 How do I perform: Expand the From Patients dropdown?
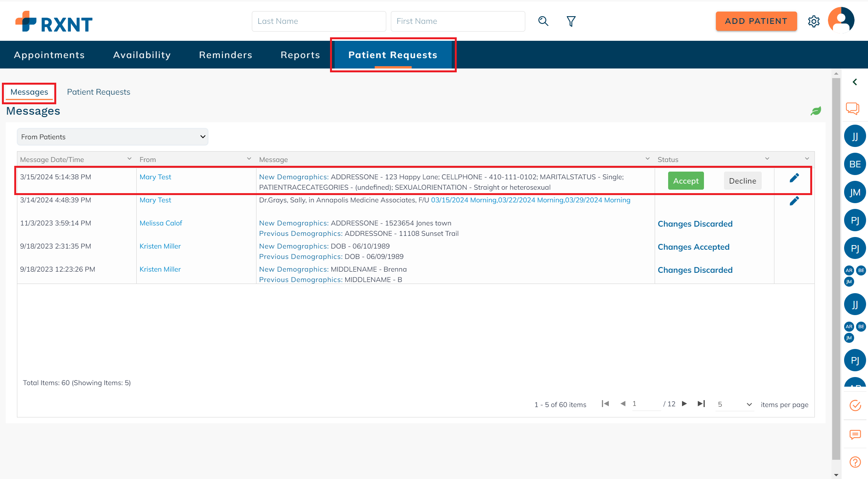click(x=112, y=137)
